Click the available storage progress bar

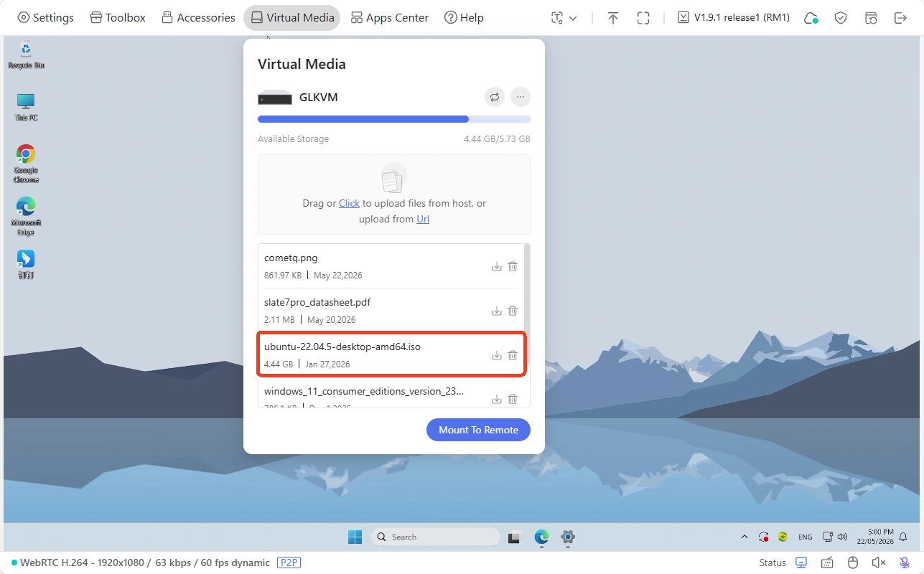pos(394,119)
